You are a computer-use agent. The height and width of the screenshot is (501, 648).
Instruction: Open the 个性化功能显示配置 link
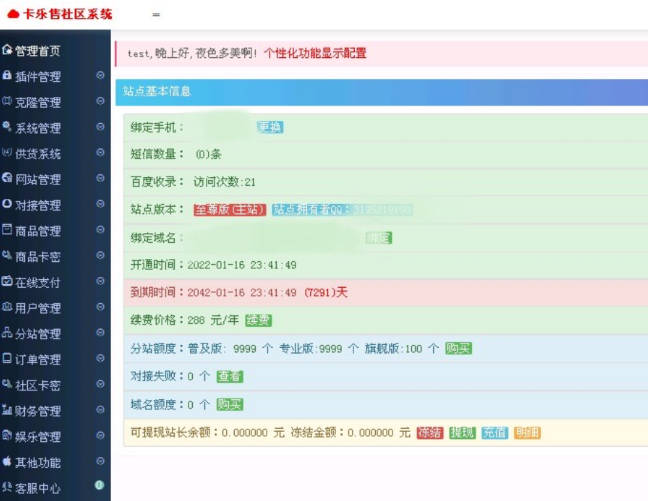315,53
